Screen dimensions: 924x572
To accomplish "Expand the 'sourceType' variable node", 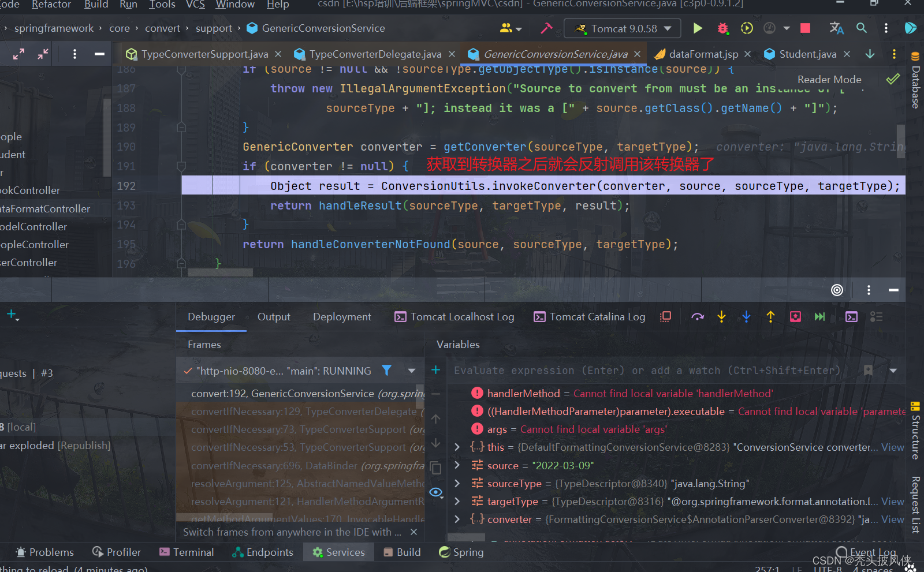I will [457, 483].
